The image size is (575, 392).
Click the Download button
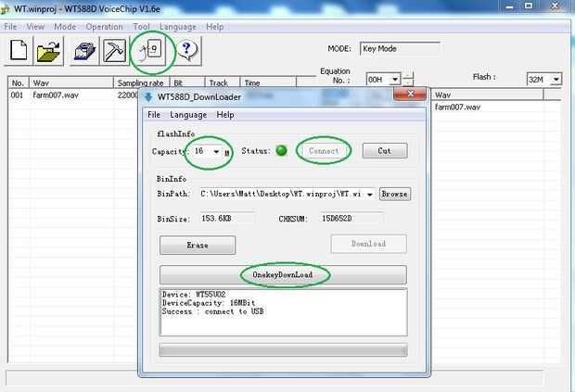click(x=368, y=244)
